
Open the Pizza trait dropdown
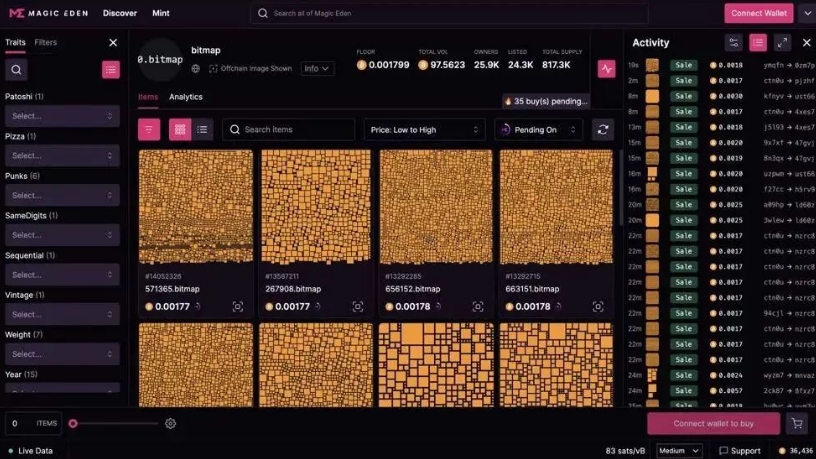[x=62, y=156]
